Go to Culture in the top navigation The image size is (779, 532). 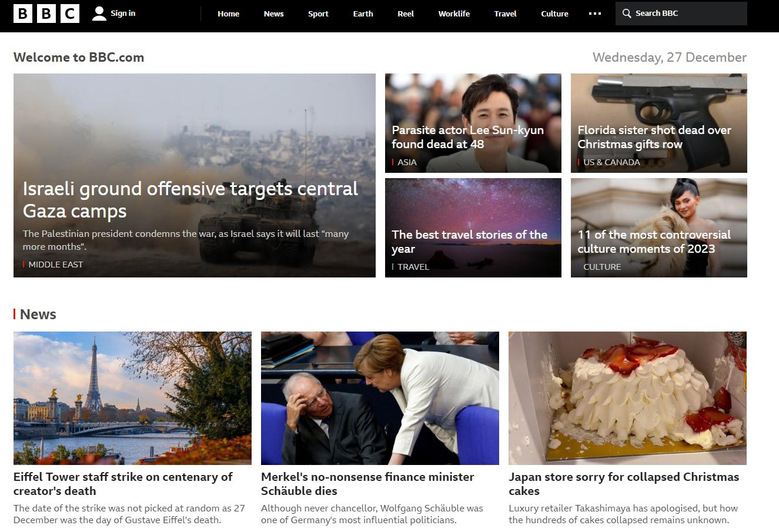(554, 14)
